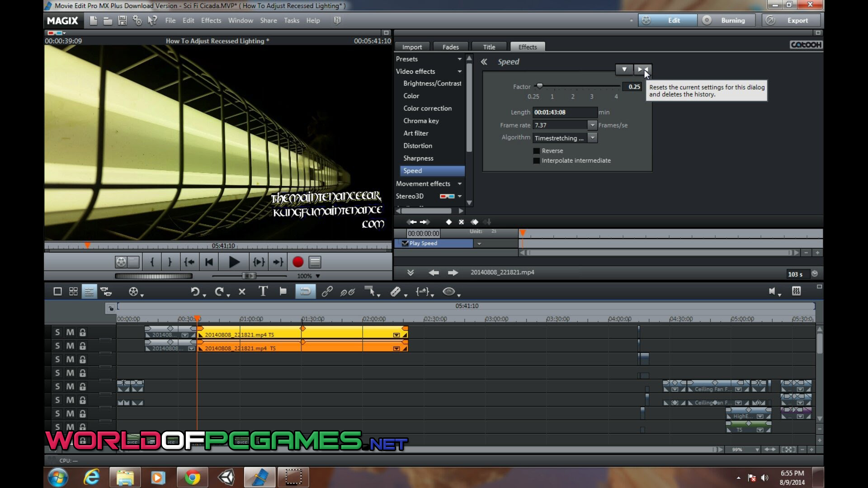This screenshot has height=488, width=868.
Task: Switch to storyboard grid view
Action: point(73,291)
